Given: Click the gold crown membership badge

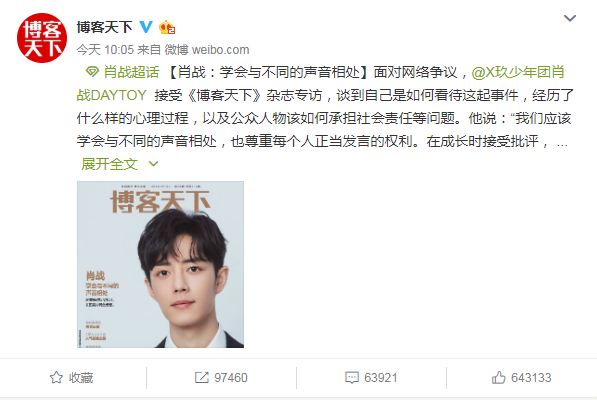Looking at the screenshot, I should [x=167, y=27].
